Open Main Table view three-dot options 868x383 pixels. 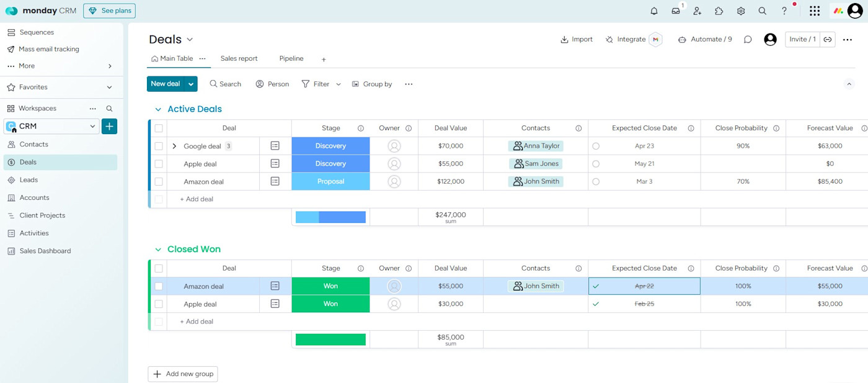click(202, 58)
